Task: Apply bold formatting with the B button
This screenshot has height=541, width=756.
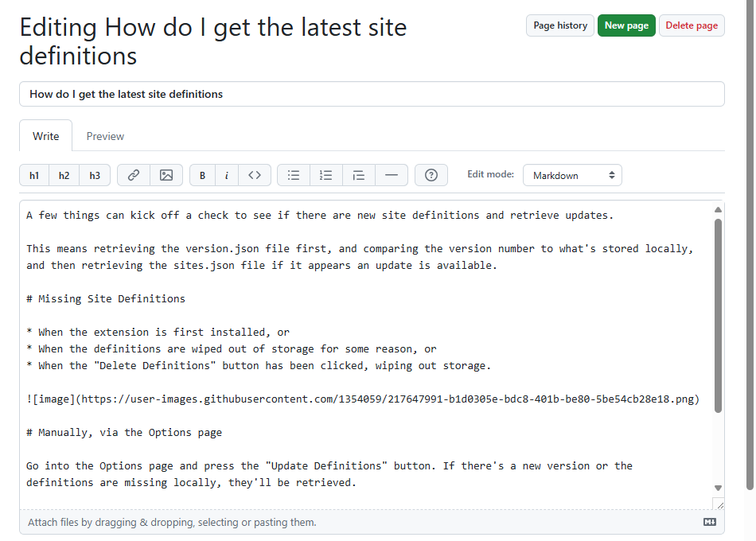Action: click(202, 175)
